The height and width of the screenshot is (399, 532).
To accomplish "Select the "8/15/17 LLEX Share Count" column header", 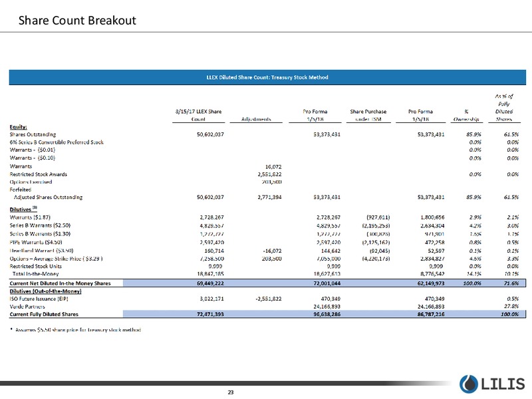I will point(198,115).
